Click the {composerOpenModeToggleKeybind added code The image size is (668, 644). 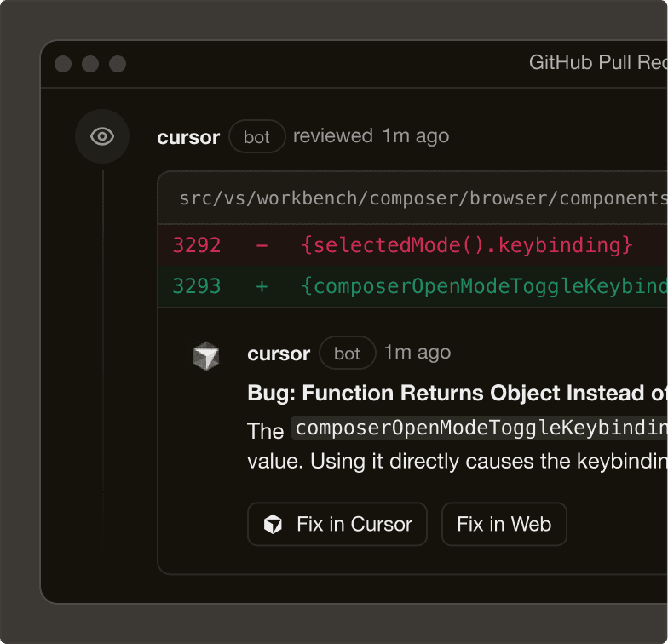coord(484,286)
